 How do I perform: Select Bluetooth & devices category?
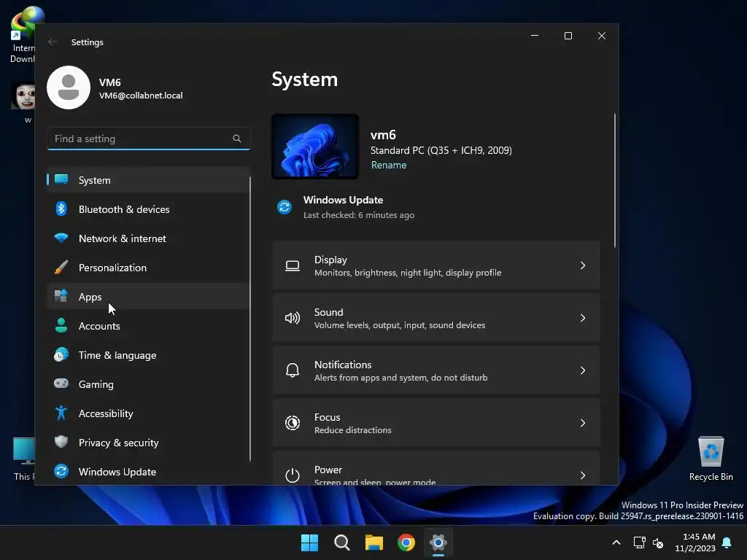148,209
